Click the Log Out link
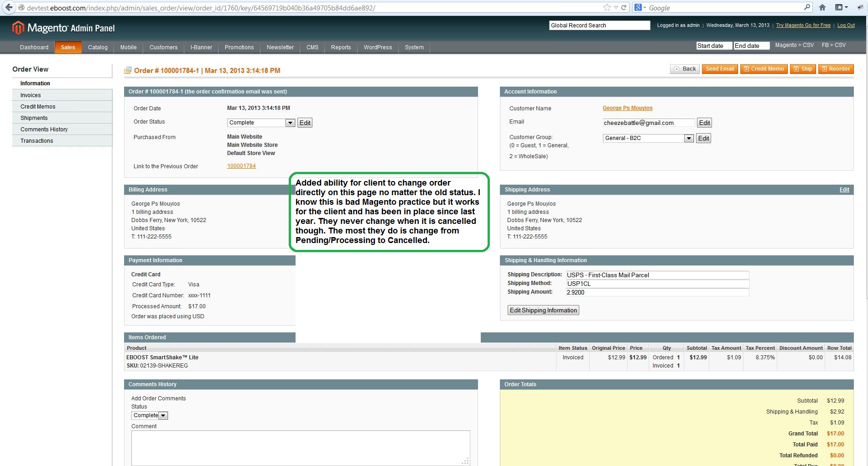The width and height of the screenshot is (868, 466). [846, 26]
